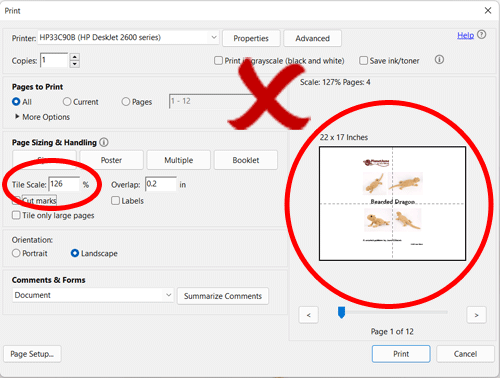Screen dimensions: 500x378
Task: Go to next preview page
Action: point(476,315)
